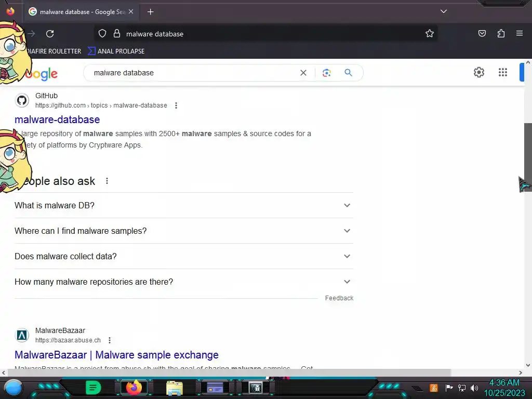Screen dimensions: 532x399
Task: Open the purple window app on taskbar
Action: tap(215, 388)
